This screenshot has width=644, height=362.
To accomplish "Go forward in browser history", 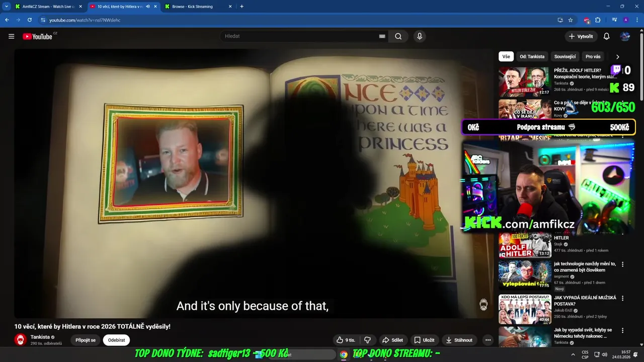I will (18, 20).
